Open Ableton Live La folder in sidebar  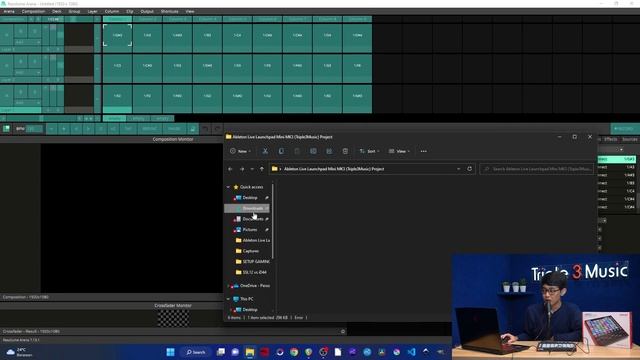pyautogui.click(x=252, y=240)
